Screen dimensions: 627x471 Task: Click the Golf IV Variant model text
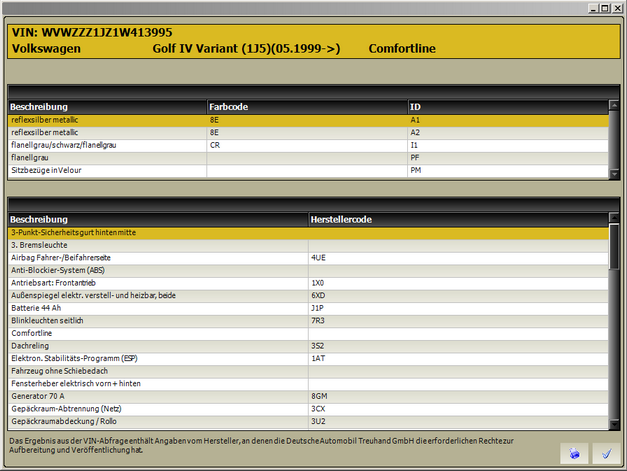(x=246, y=49)
